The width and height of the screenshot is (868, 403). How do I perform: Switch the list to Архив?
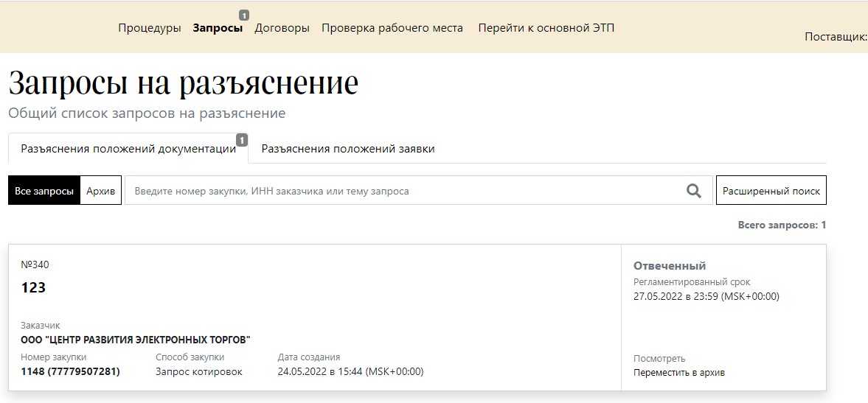pyautogui.click(x=100, y=191)
